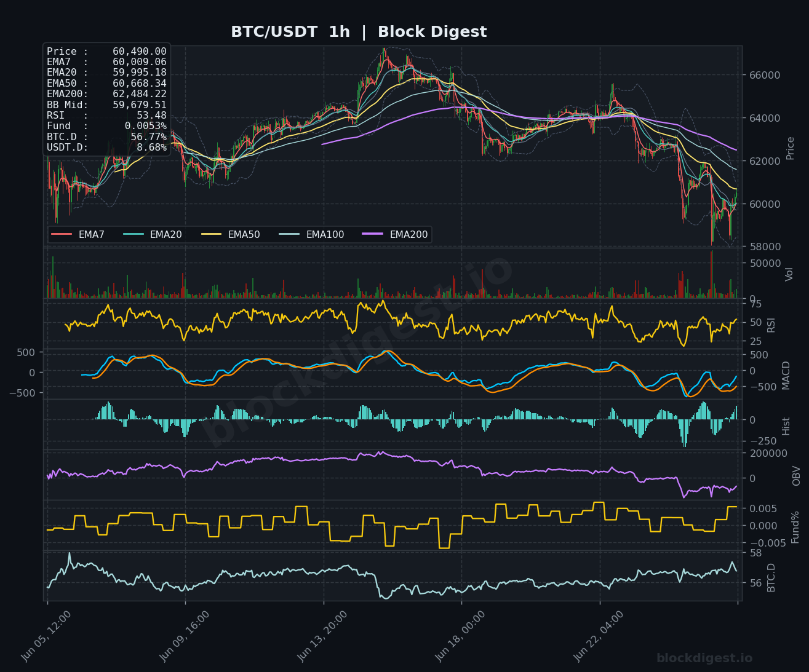
Task: Click the Jun 09, 16:00 time label
Action: [184, 636]
